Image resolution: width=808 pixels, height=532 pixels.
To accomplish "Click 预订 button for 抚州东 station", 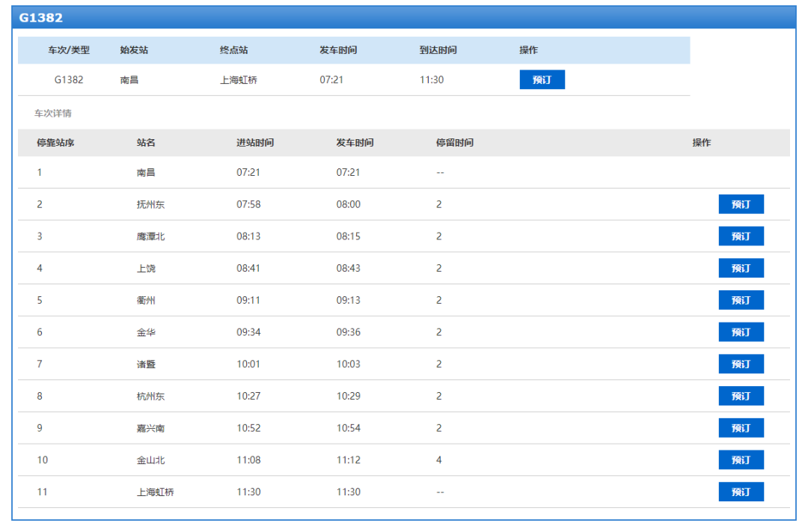I will 741,204.
